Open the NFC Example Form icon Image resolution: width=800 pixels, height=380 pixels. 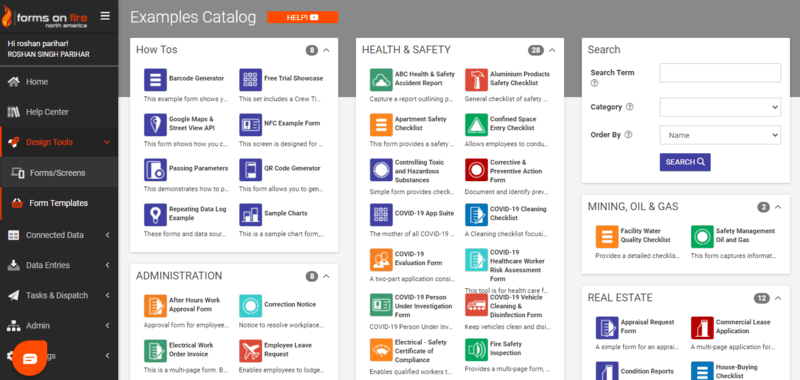point(251,124)
